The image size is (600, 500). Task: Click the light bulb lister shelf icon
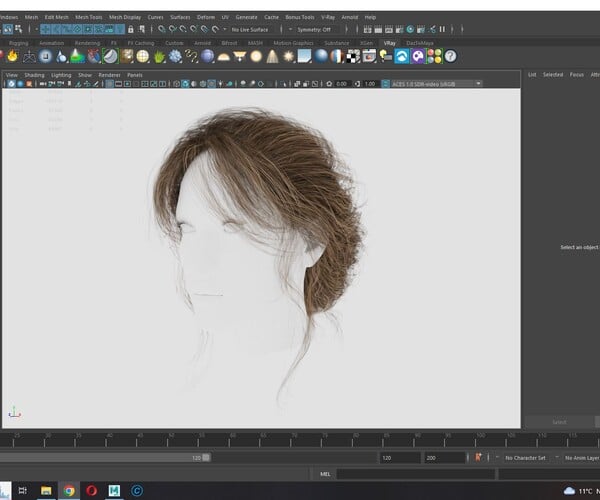385,56
